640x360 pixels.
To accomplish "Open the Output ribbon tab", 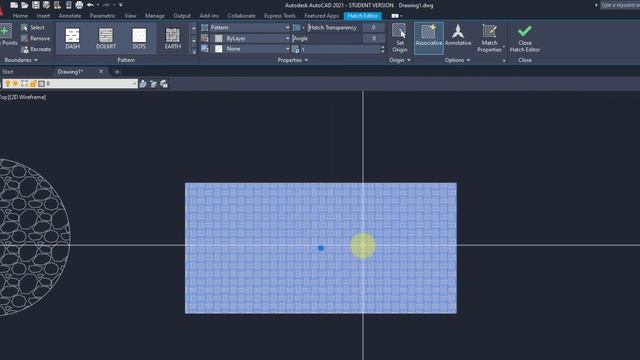I will coord(182,16).
